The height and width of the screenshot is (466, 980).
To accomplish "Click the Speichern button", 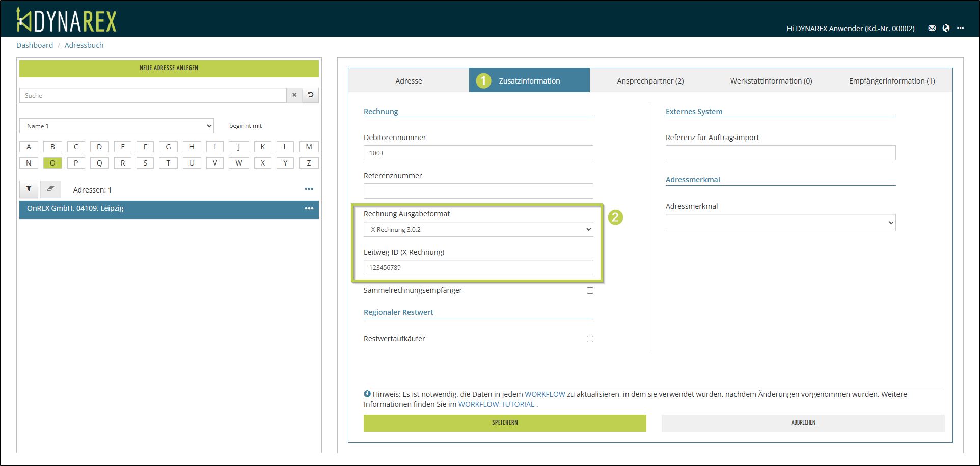I will [504, 423].
